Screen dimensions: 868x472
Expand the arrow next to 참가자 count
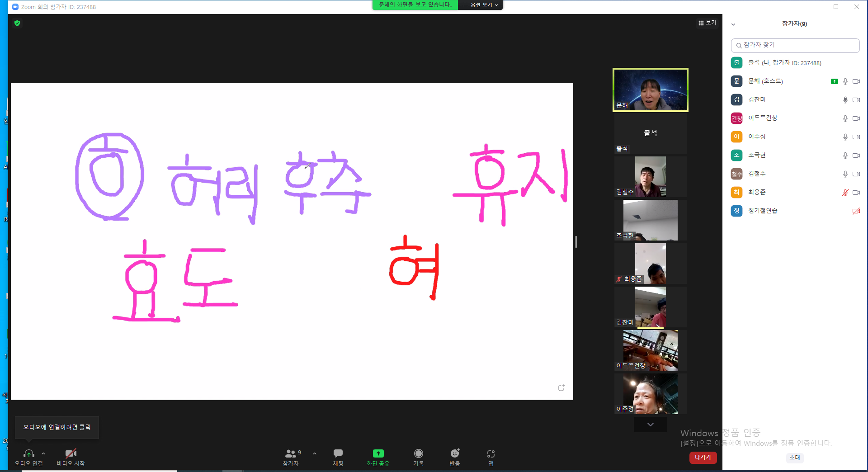coord(315,453)
